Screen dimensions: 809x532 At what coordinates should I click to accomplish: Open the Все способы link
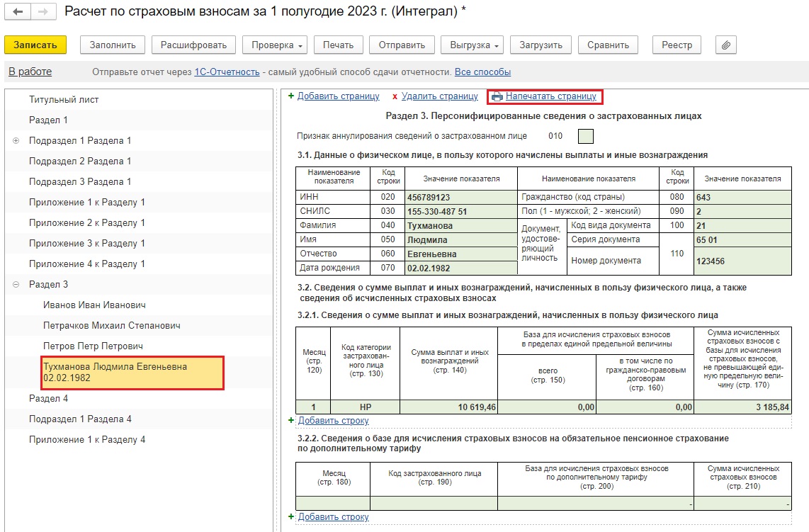482,72
